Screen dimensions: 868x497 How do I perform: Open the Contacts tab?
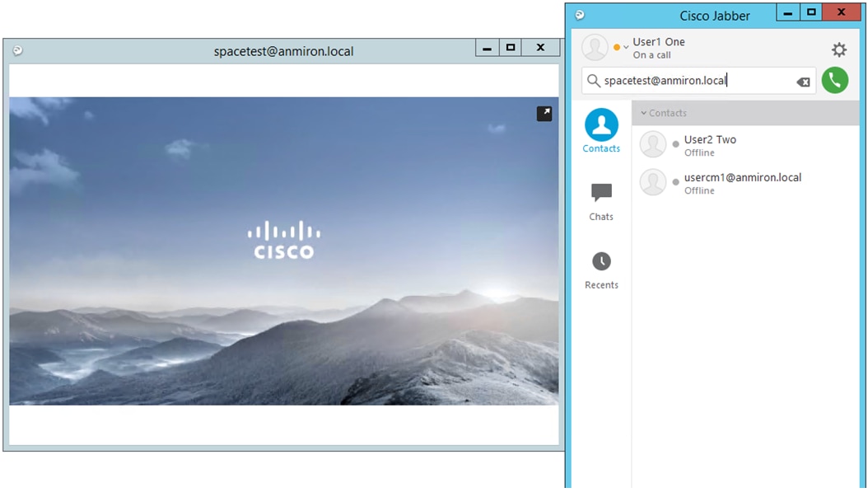click(x=601, y=131)
